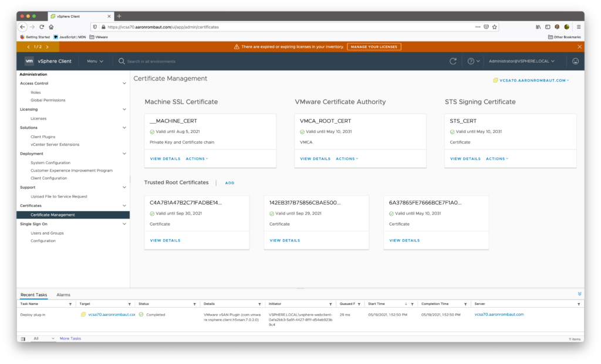Viewport: 601px width, 364px height.
Task: Click the Firefox home icon
Action: pos(51,27)
